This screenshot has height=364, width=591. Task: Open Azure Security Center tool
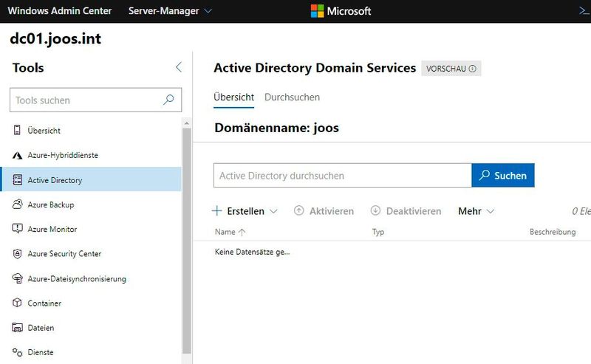pyautogui.click(x=91, y=253)
